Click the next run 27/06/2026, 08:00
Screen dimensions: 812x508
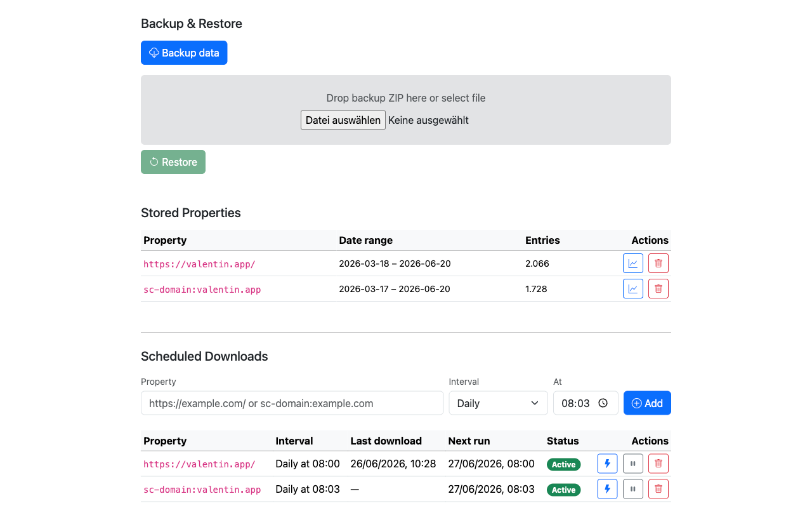[492, 464]
